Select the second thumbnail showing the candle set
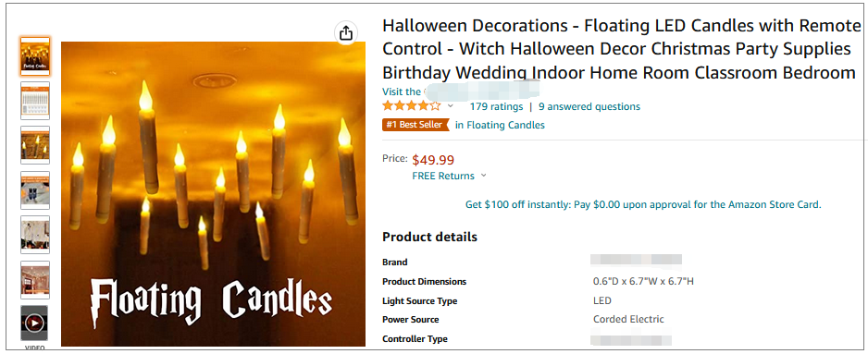The image size is (868, 354). pyautogui.click(x=35, y=101)
